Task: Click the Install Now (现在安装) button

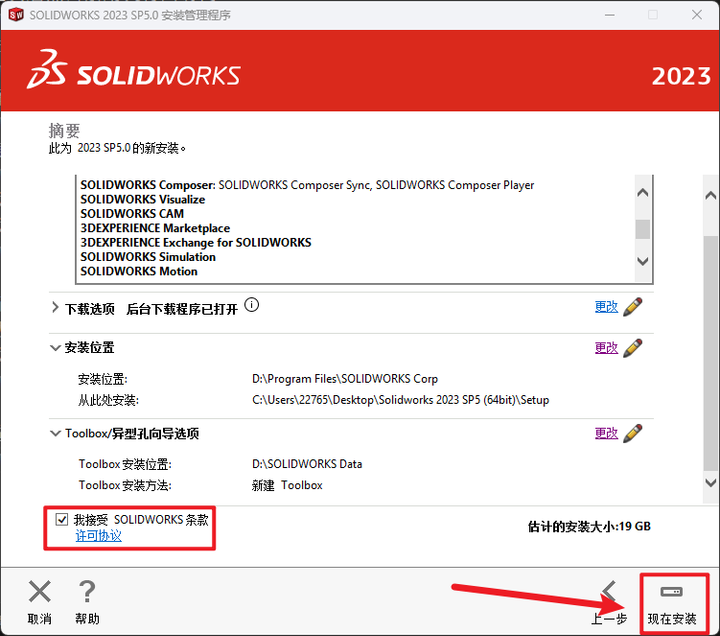Action: [672, 604]
